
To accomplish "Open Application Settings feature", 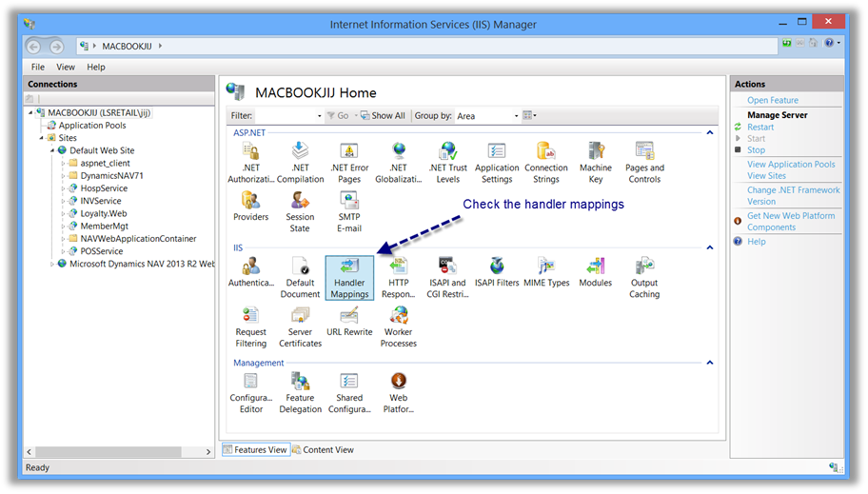I will click(x=497, y=162).
